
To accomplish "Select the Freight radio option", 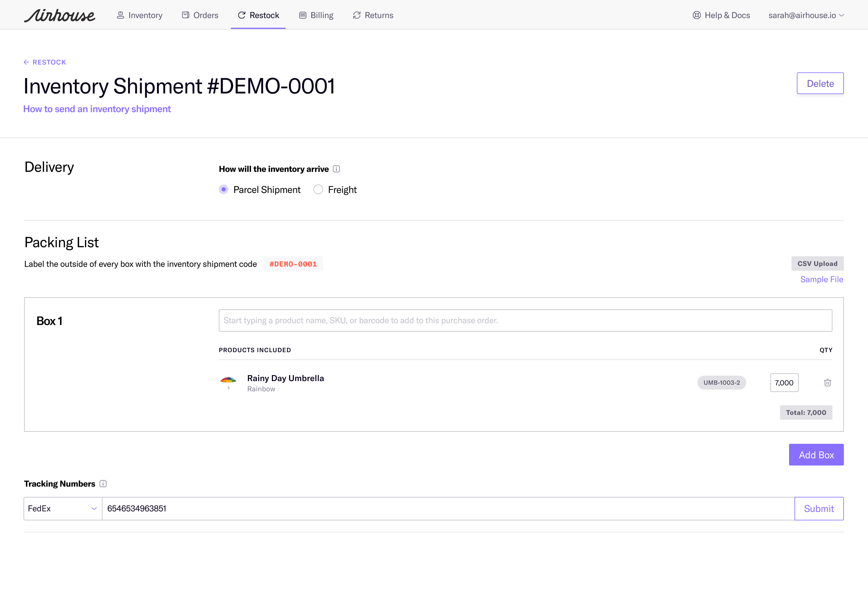I will pos(318,189).
